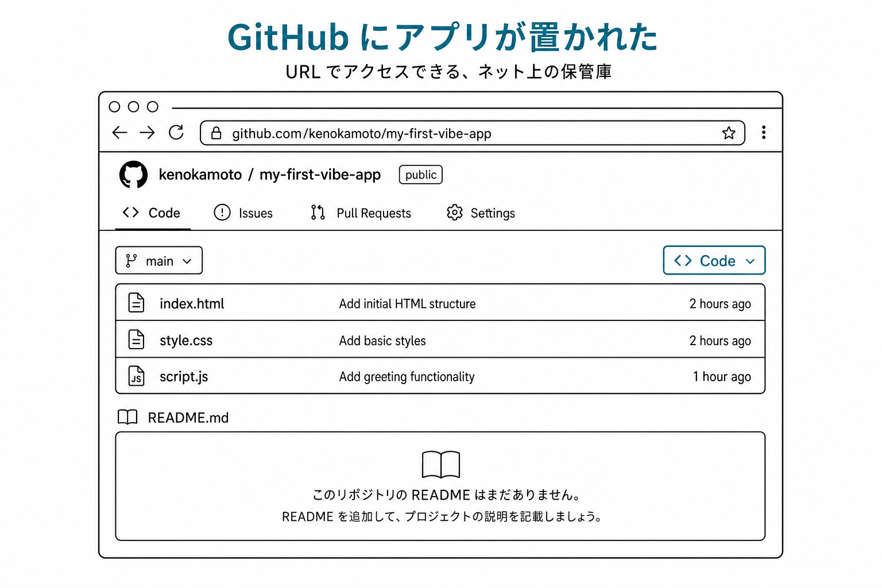
Task: Open the kenokamoto owner link
Action: 200,175
